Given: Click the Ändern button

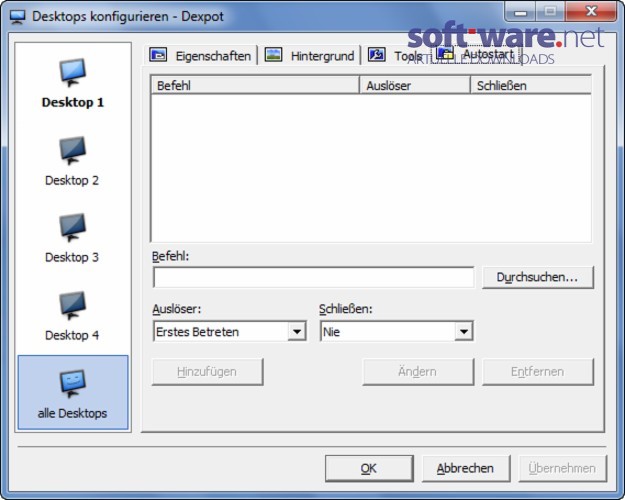Looking at the screenshot, I should pos(418,372).
